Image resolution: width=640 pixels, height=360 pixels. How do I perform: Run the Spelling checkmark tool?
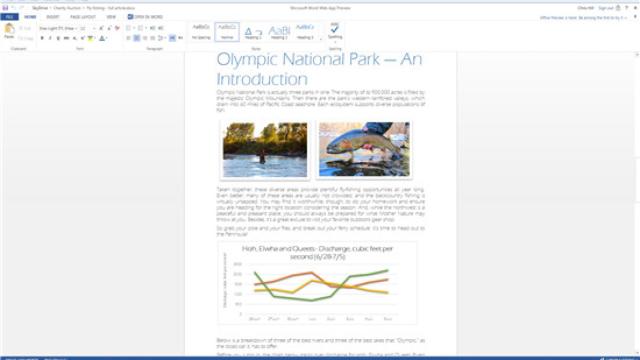click(x=335, y=29)
